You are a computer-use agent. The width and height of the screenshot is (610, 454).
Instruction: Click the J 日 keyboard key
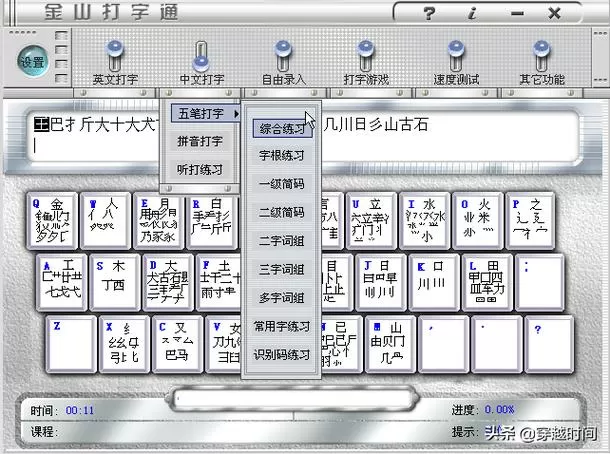[380, 282]
